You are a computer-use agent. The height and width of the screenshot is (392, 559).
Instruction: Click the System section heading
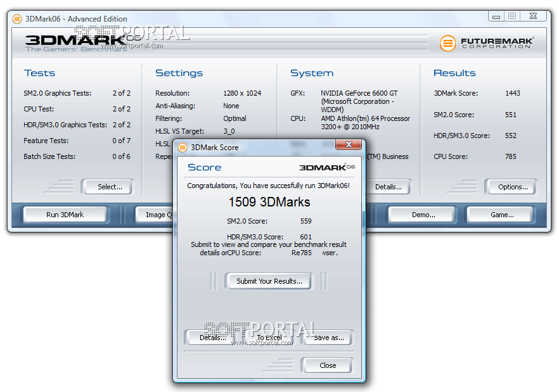point(312,73)
